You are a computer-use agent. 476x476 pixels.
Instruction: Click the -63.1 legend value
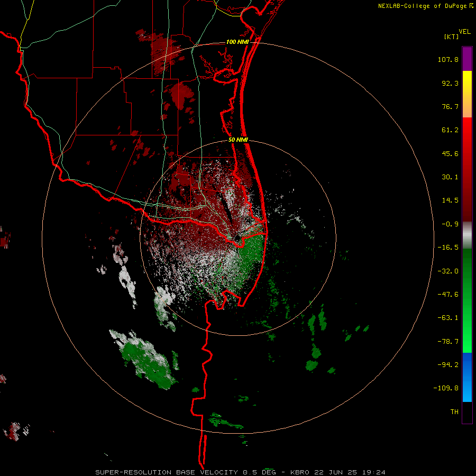(x=448, y=318)
